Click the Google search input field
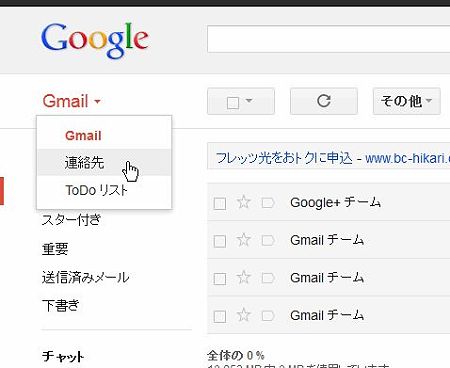Image resolution: width=450 pixels, height=368 pixels. [x=328, y=39]
